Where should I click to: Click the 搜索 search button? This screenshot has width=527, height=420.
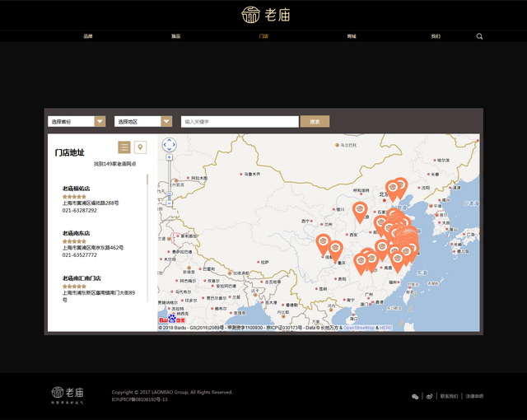coord(315,121)
